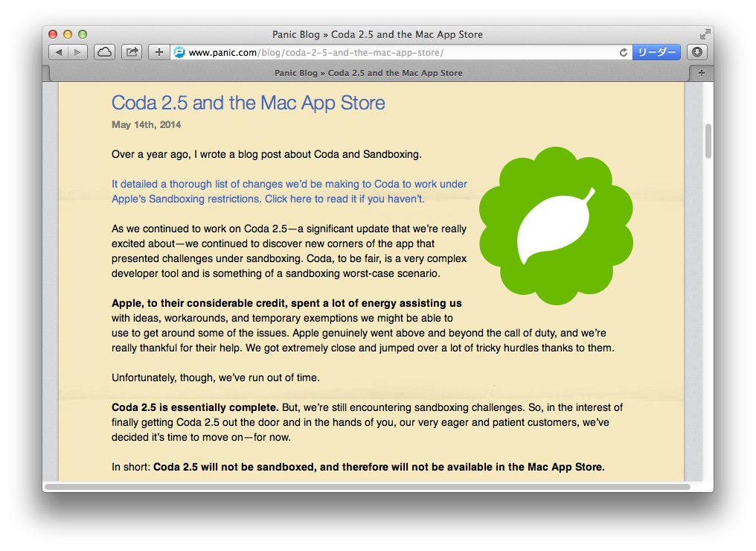Minimize the window with the yellow button
This screenshot has width=756, height=551.
68,34
